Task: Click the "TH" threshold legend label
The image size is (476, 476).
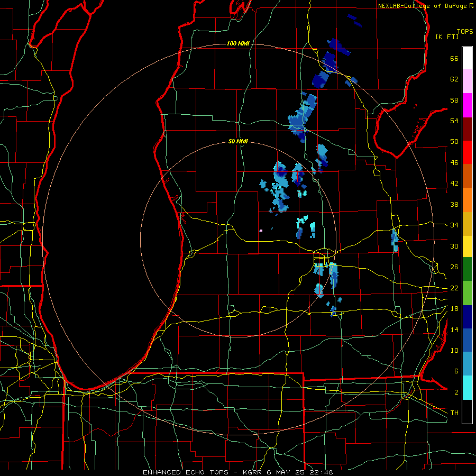Action: click(454, 413)
